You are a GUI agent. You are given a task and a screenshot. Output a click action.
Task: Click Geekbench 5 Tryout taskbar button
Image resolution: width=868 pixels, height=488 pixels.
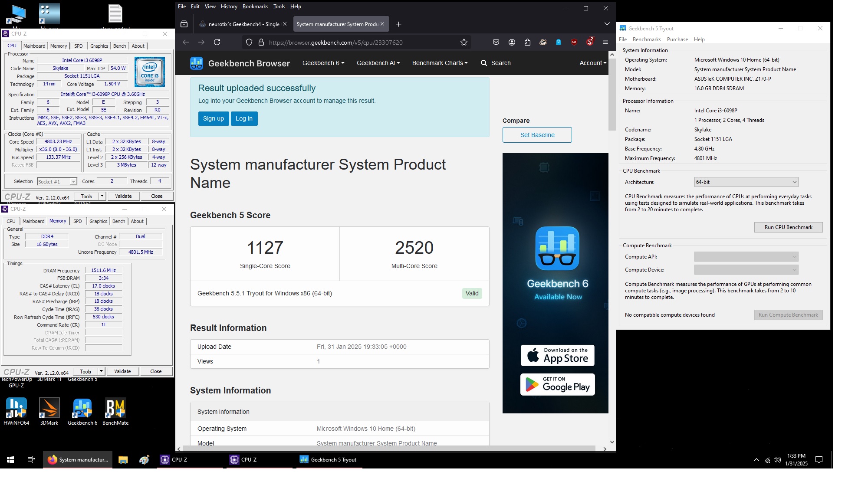pyautogui.click(x=329, y=459)
